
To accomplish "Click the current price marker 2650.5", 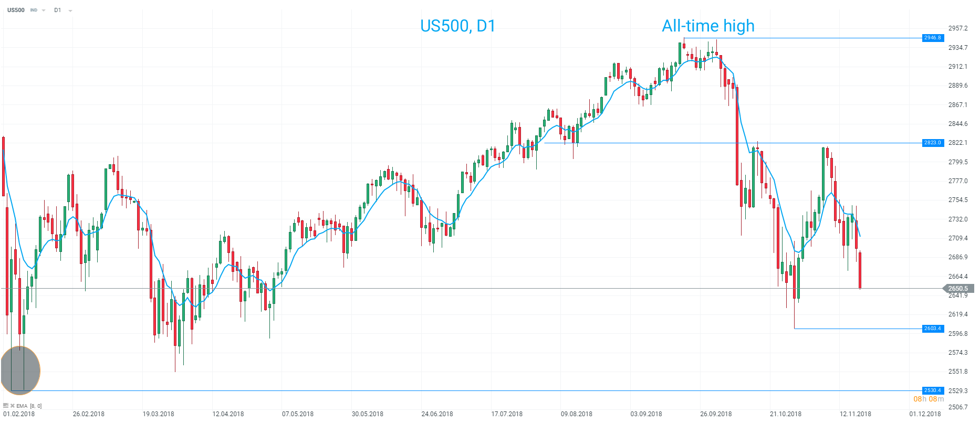I will 958,289.
